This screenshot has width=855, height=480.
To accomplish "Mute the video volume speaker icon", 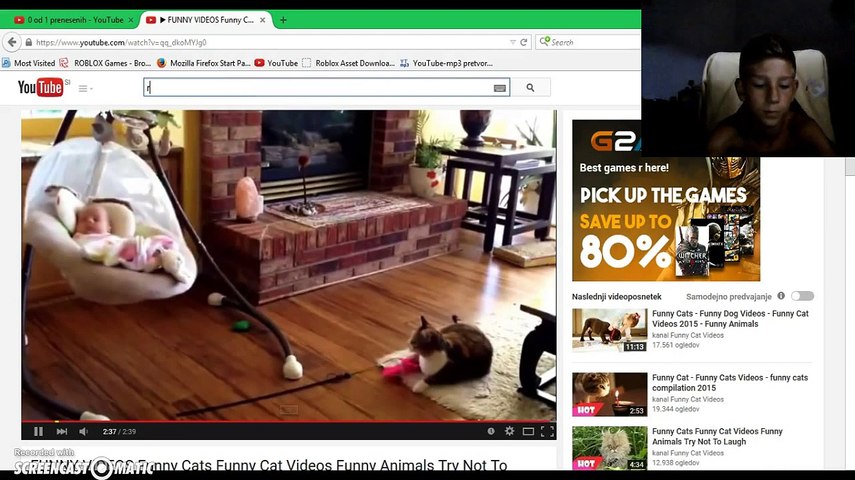I will (x=83, y=431).
